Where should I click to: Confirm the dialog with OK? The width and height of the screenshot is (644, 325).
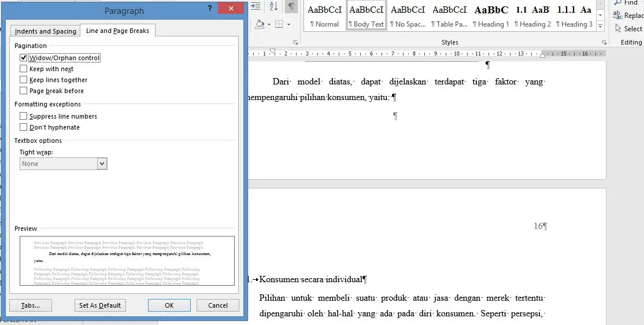coord(169,305)
